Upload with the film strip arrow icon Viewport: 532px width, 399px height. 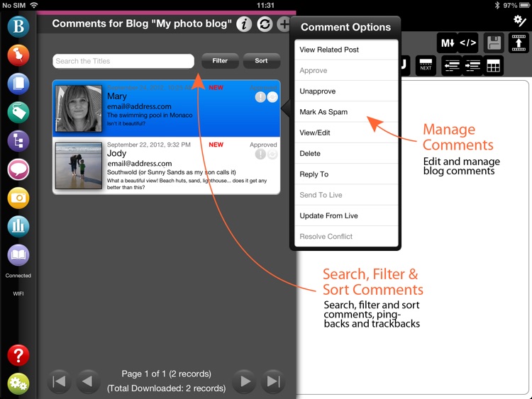point(519,43)
